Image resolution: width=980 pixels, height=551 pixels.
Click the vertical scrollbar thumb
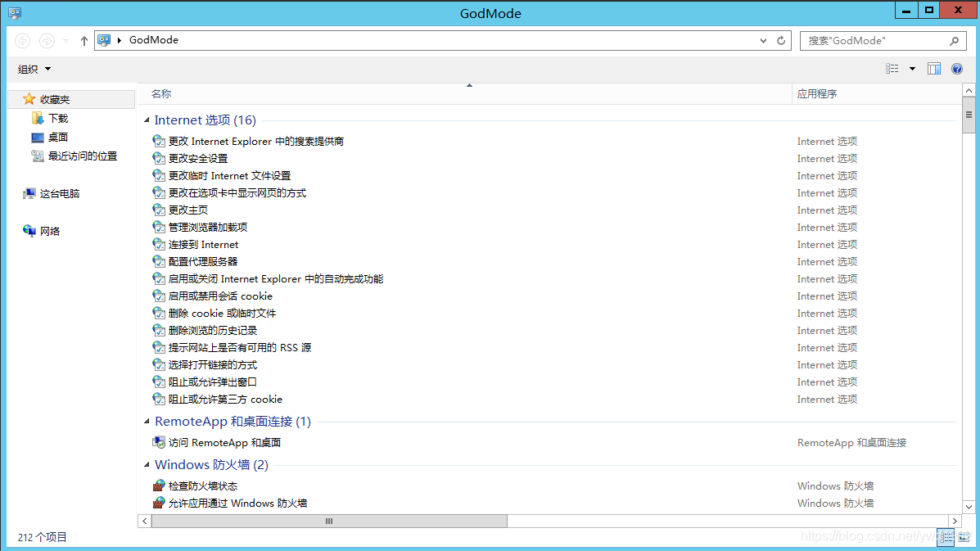click(969, 115)
